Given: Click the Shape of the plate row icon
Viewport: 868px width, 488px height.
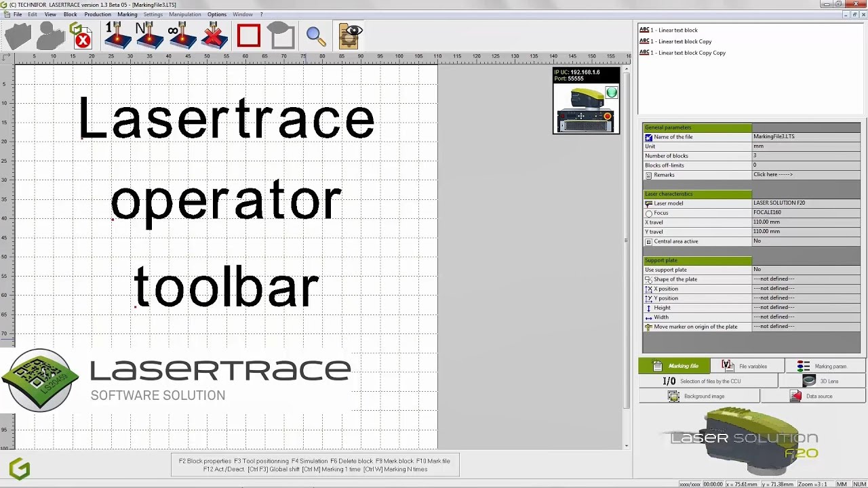Looking at the screenshot, I should 648,279.
